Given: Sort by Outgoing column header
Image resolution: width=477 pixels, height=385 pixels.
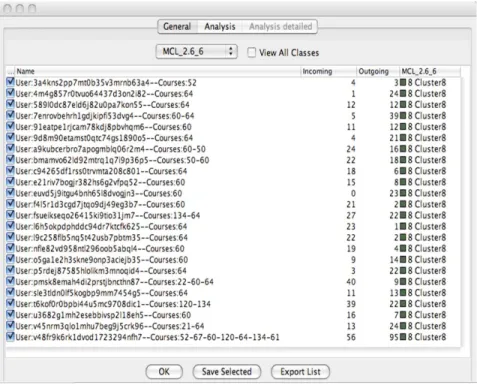Looking at the screenshot, I should click(x=378, y=71).
